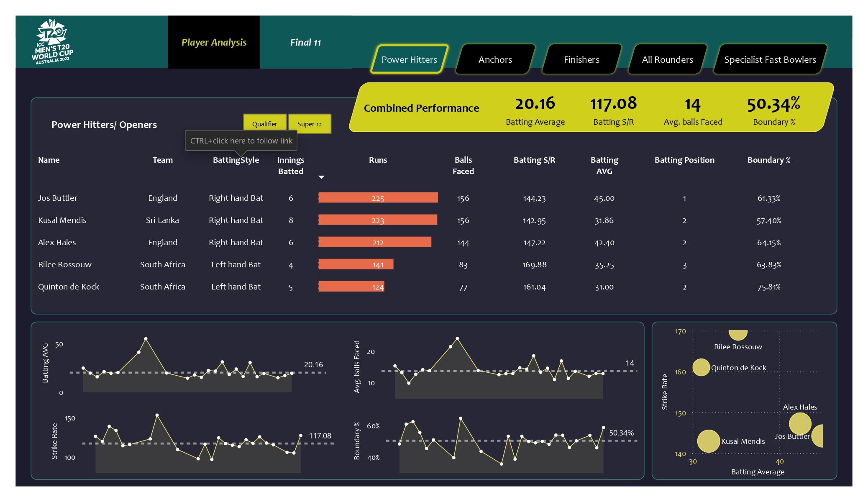Click the Batting AVG line chart peak point
The height and width of the screenshot is (502, 868).
(146, 338)
